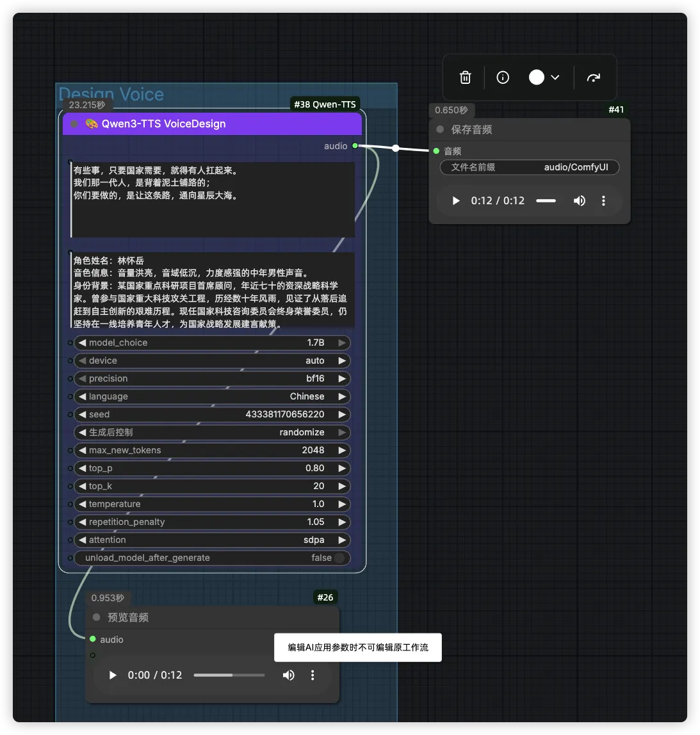
Task: Play audio in the 预览音频 node
Action: pyautogui.click(x=113, y=675)
